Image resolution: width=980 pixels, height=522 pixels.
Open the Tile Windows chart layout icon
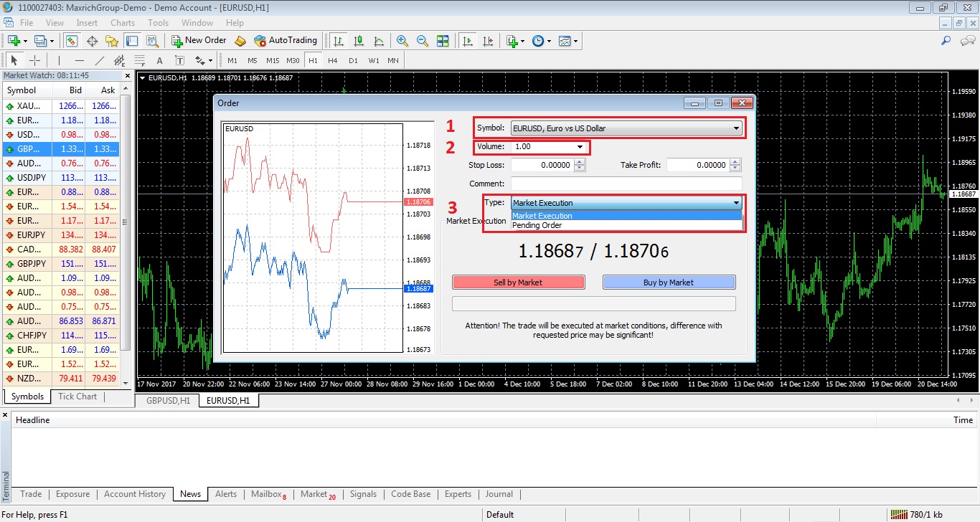443,41
